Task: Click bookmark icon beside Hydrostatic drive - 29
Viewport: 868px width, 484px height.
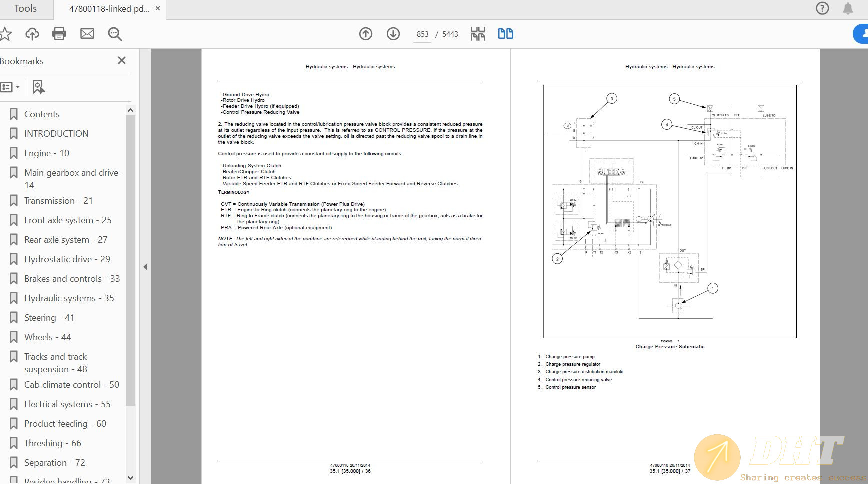Action: point(14,259)
